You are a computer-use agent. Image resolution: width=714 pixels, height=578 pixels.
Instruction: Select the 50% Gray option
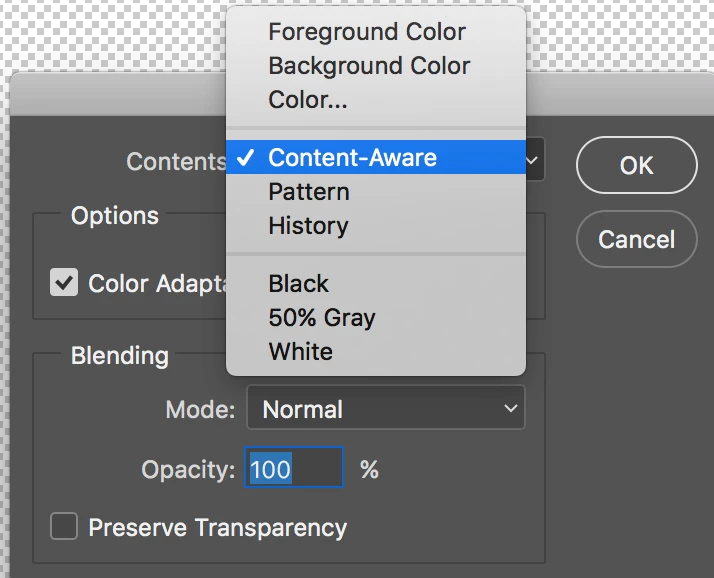(x=322, y=318)
